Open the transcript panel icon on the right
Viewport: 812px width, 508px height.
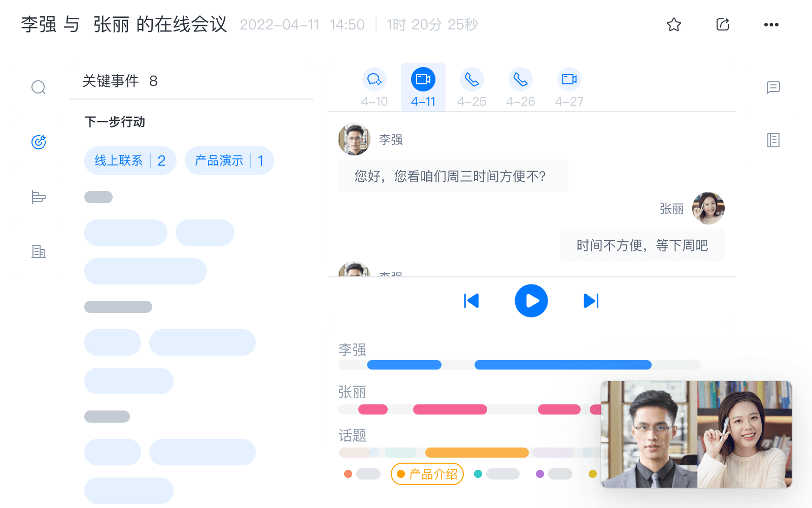pos(773,141)
